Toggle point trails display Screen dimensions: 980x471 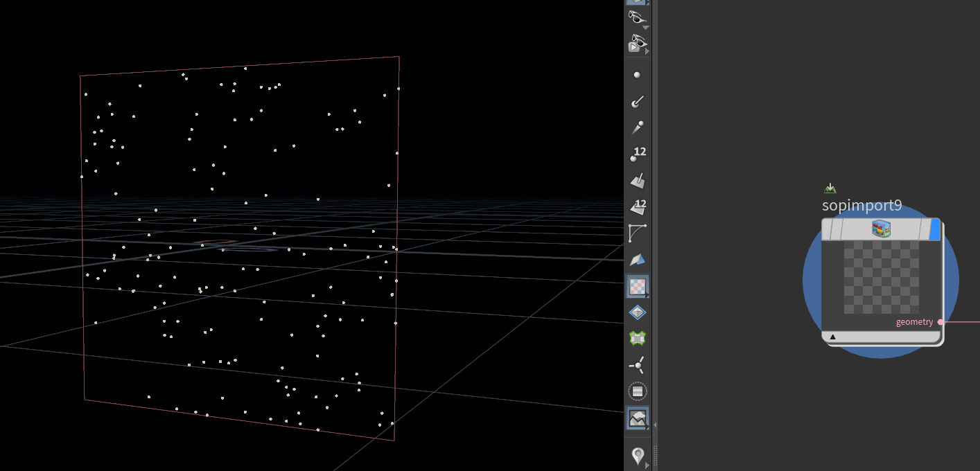638,128
